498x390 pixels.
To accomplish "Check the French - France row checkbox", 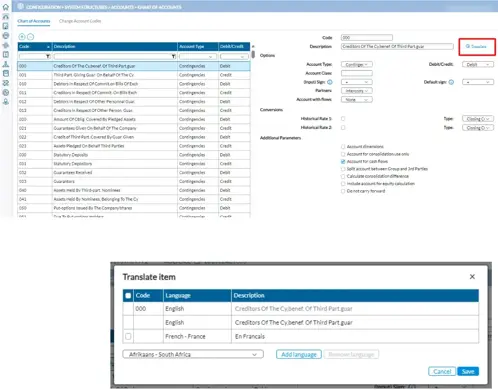I will click(x=128, y=336).
